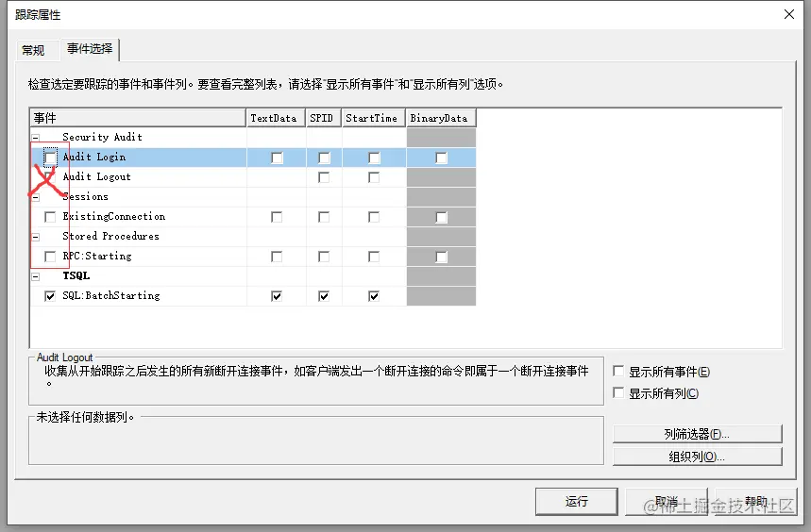Enable TextData for ExistingConnection
This screenshot has width=811, height=532.
(x=277, y=217)
